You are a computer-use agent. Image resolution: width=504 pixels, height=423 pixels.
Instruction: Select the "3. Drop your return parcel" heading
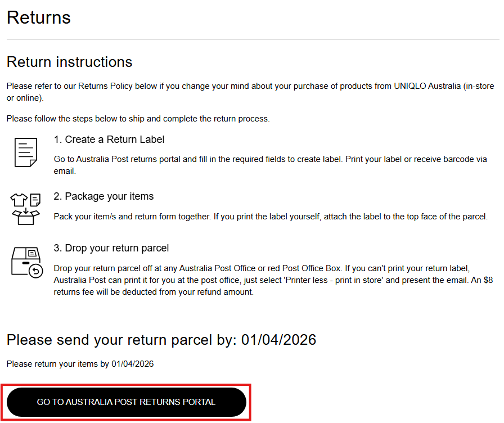111,248
